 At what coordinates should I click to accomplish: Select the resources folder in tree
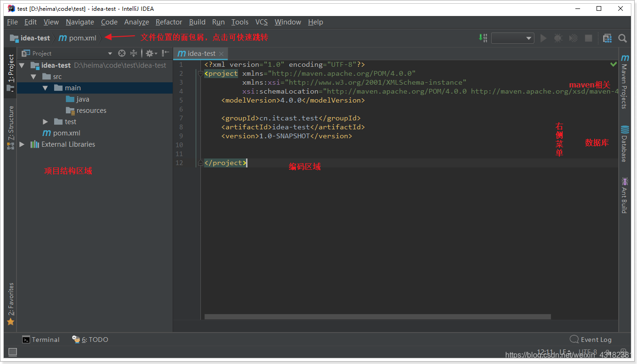[87, 111]
